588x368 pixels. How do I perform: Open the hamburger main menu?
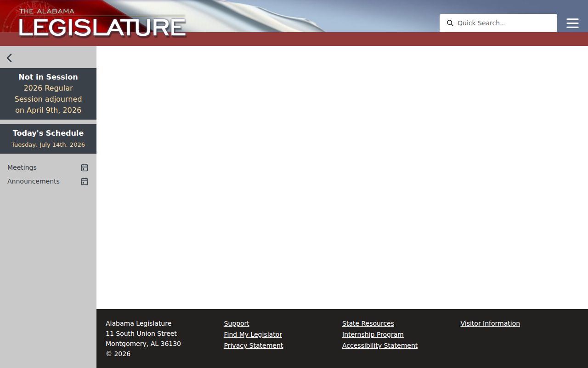[572, 23]
